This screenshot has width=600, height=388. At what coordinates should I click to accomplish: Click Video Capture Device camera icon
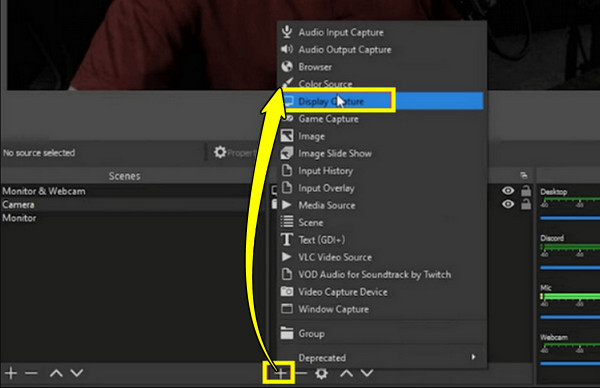point(287,292)
